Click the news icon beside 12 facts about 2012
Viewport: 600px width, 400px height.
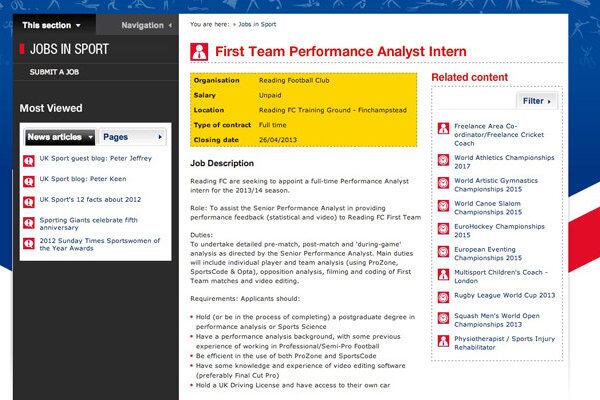pos(29,202)
